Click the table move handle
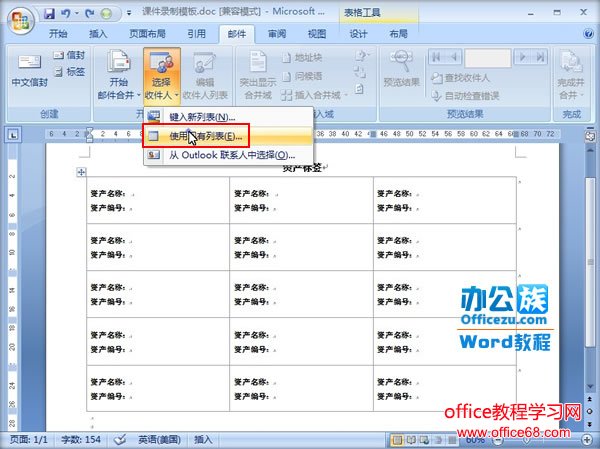Screen dimensions: 600x449 pos(81,172)
